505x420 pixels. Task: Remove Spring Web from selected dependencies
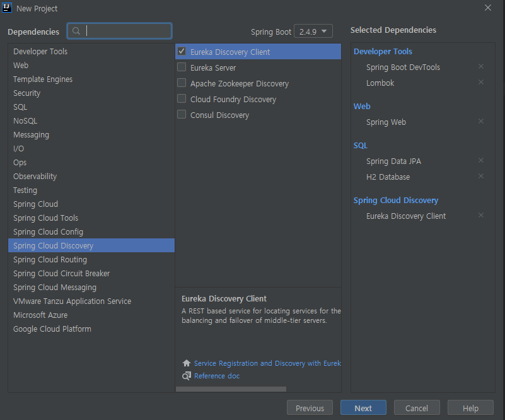coord(481,121)
